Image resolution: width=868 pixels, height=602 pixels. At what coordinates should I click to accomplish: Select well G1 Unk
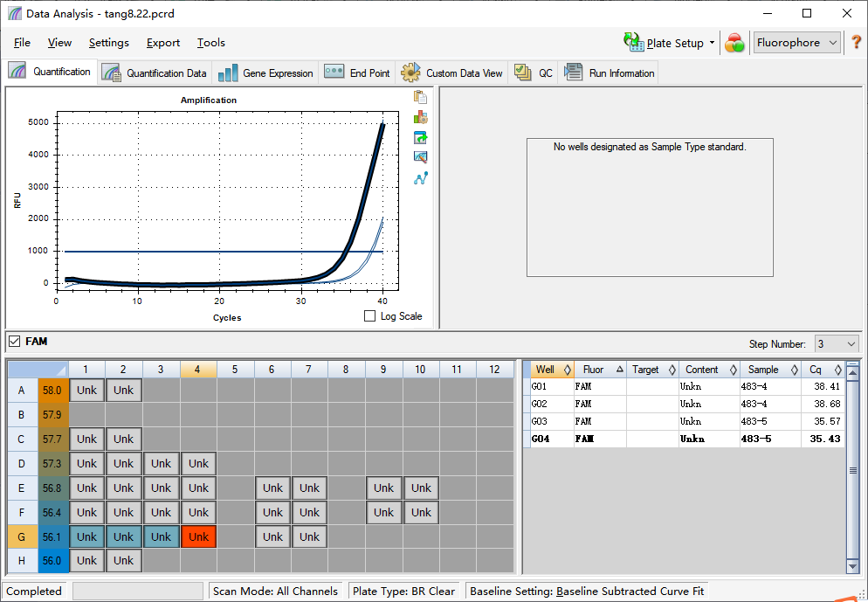(87, 536)
